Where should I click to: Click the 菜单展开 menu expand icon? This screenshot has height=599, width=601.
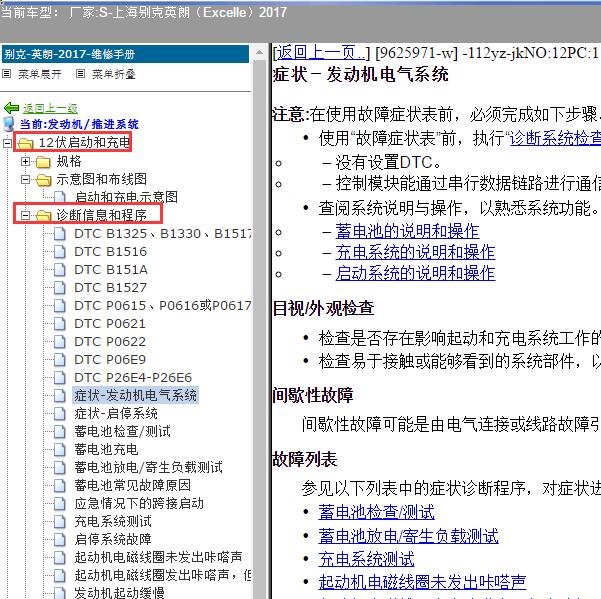[7, 74]
